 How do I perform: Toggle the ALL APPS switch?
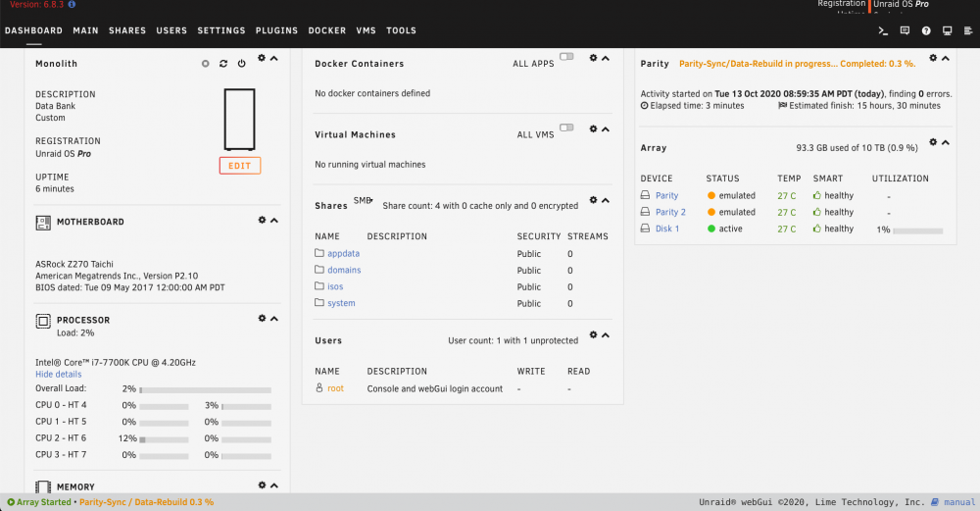point(566,57)
